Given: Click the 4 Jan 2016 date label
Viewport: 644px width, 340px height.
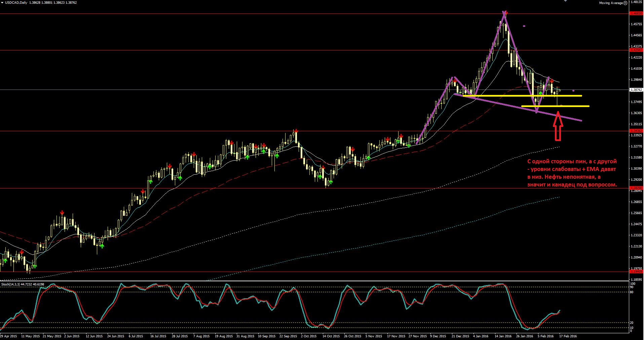Looking at the screenshot, I should tap(481, 336).
